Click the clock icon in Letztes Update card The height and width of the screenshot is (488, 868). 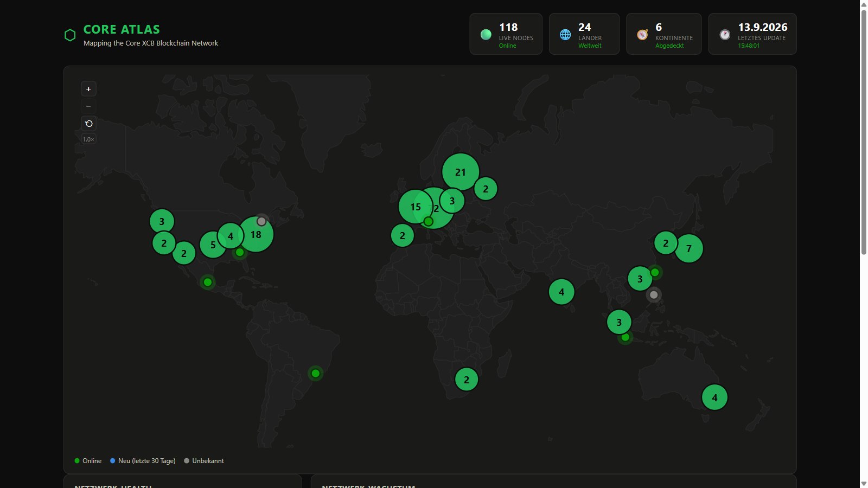(x=725, y=35)
